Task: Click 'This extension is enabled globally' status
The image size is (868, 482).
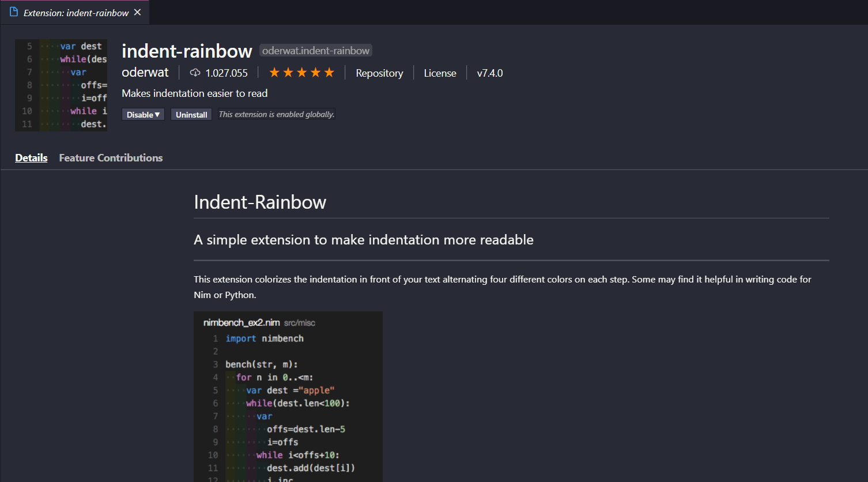Action: point(277,114)
